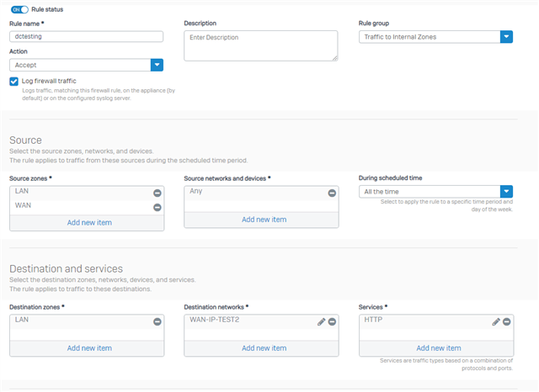This screenshot has height=392, width=539.
Task: Edit the WAN-IP-TEST2 destination network
Action: [321, 321]
